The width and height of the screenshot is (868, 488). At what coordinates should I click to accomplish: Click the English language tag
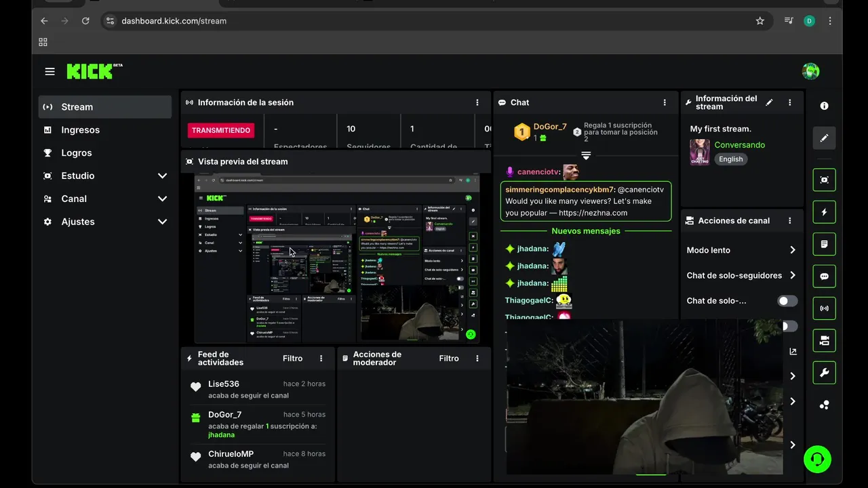coord(731,159)
